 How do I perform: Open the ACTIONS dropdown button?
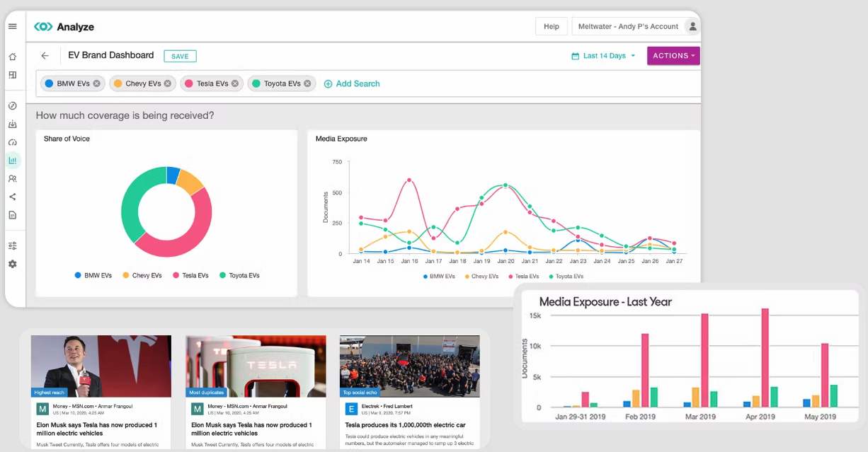coord(673,56)
